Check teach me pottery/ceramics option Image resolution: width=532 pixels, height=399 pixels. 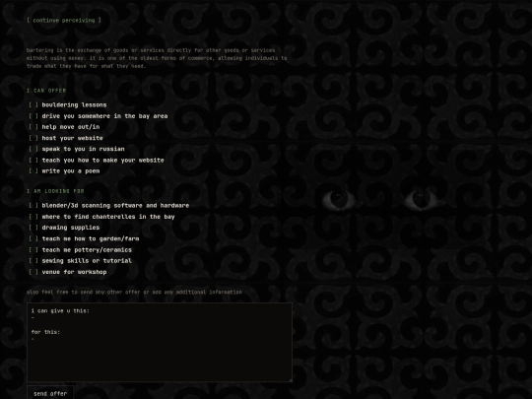point(33,249)
